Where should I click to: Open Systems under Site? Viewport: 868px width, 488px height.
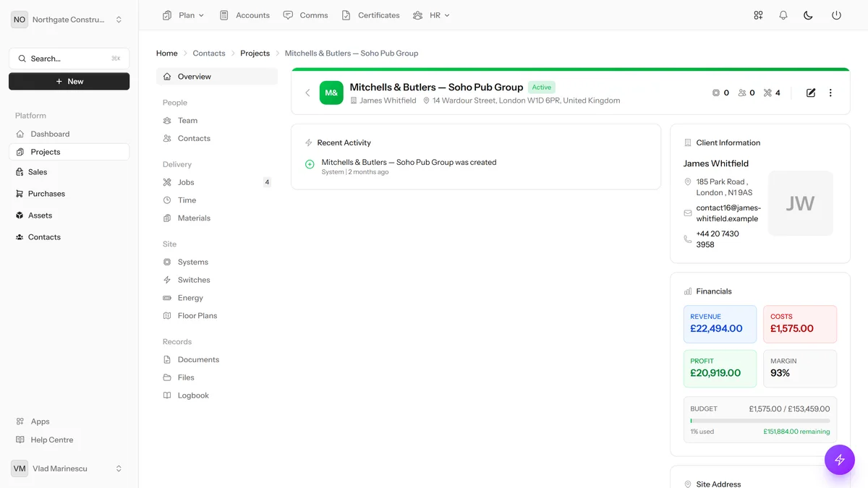[217, 262]
